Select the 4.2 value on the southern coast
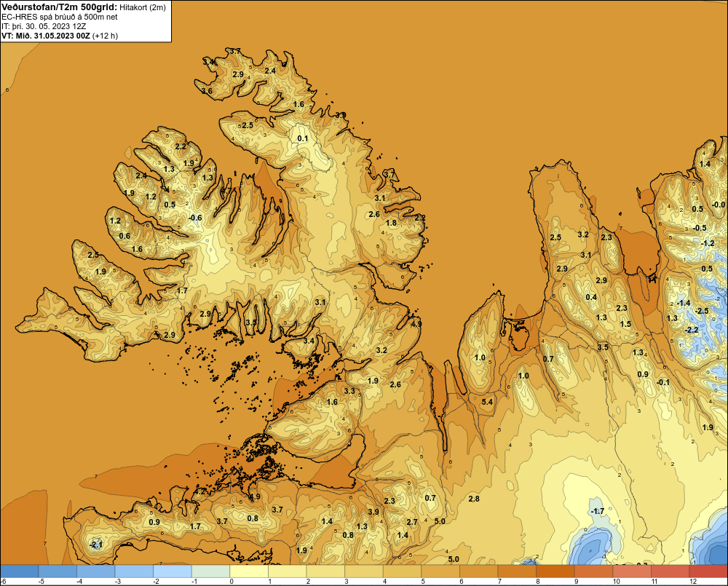This screenshot has height=586, width=728. click(200, 491)
